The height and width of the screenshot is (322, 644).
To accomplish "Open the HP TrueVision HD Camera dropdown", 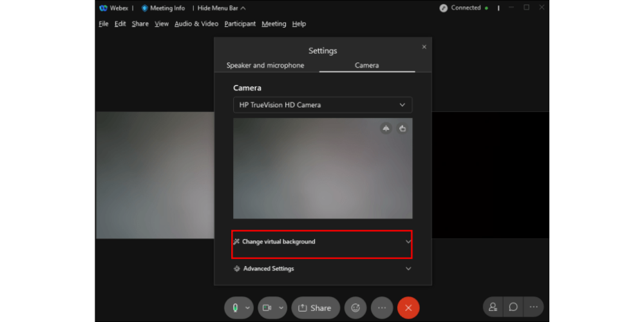I will tap(322, 105).
